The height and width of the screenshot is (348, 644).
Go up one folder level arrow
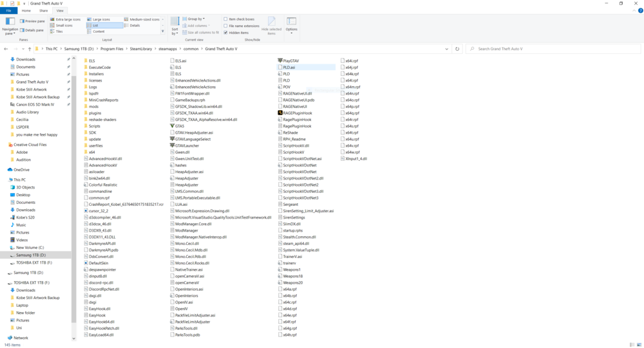30,49
